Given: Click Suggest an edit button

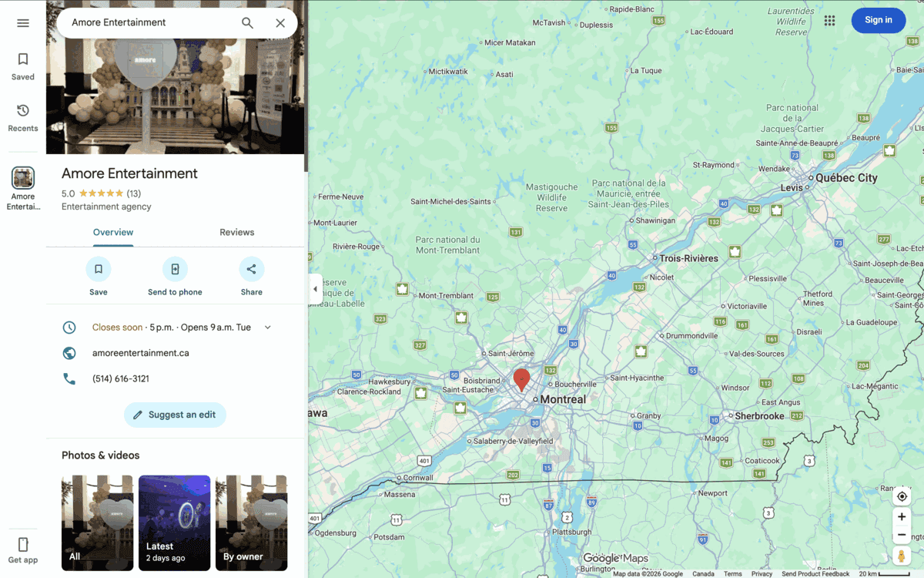Looking at the screenshot, I should 175,415.
